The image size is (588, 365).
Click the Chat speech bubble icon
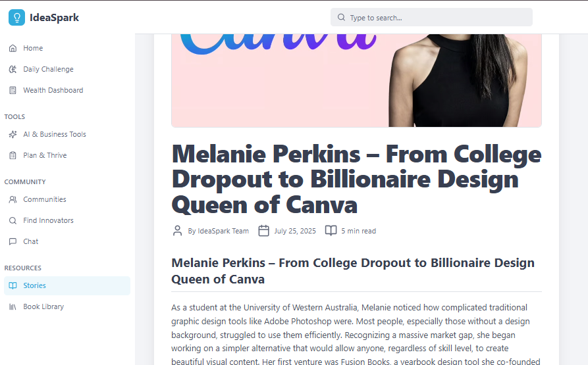tap(13, 241)
